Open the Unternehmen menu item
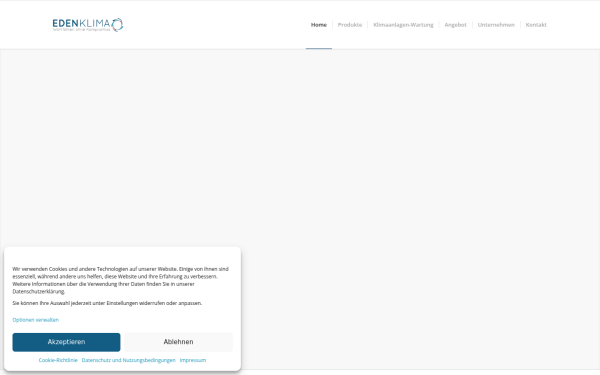Screen dimensions: 600x375 pyautogui.click(x=496, y=25)
